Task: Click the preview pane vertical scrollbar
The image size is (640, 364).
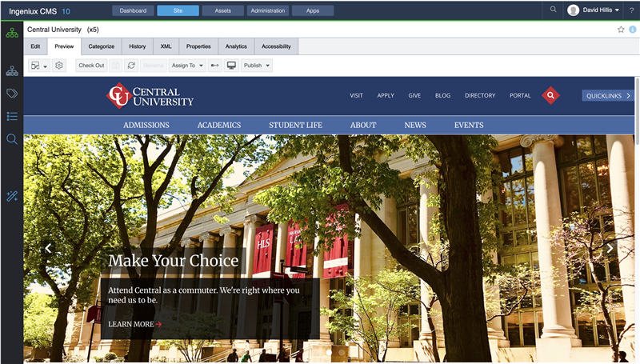Action: 637,110
